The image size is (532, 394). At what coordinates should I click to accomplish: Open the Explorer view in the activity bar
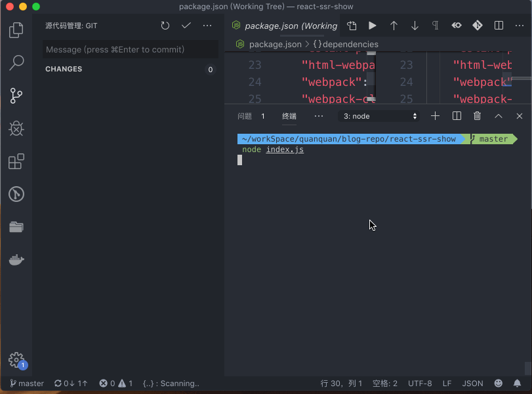point(16,30)
